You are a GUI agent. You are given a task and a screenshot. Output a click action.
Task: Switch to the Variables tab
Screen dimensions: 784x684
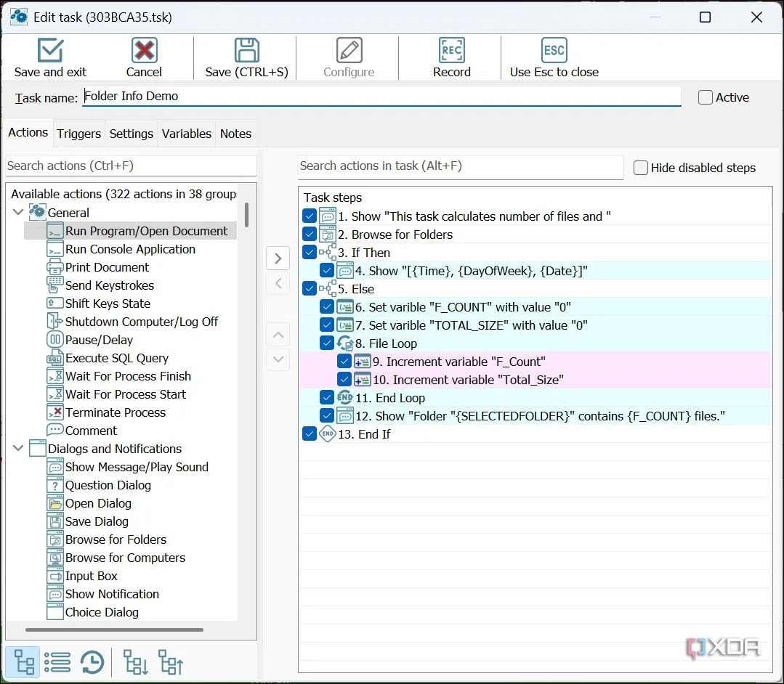click(x=187, y=134)
